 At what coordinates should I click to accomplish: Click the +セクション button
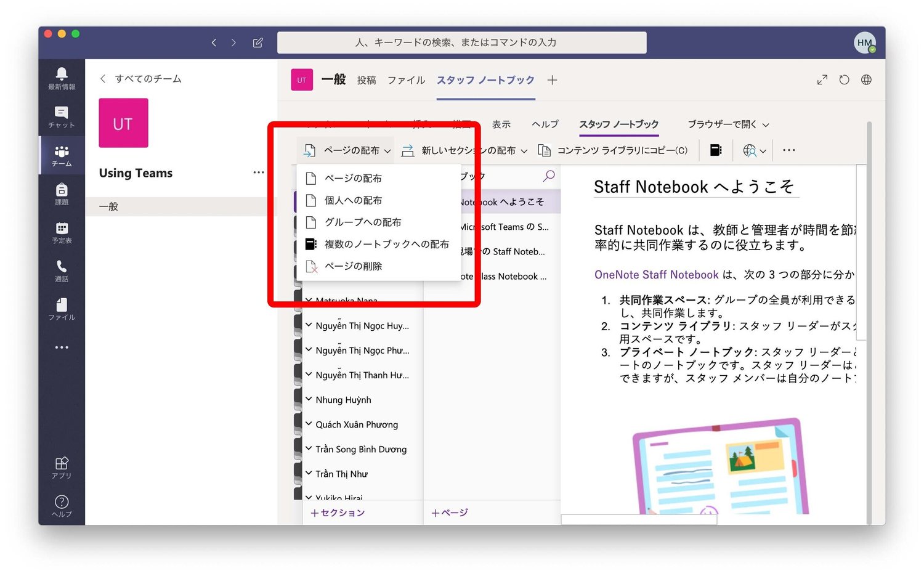tap(337, 513)
